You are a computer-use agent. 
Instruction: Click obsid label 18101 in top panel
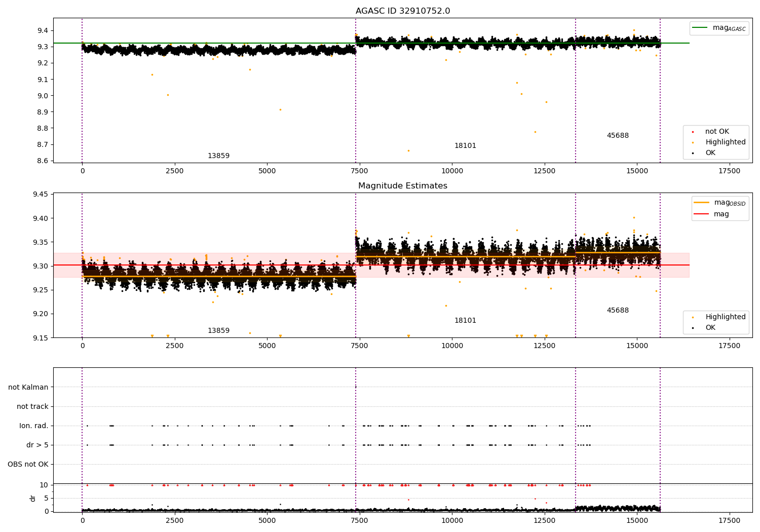pos(465,146)
